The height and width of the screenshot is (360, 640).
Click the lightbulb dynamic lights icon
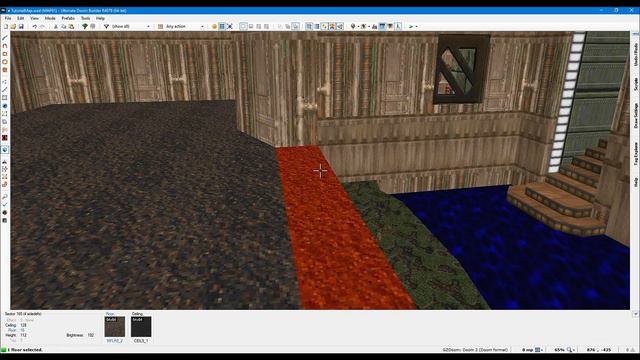[353, 27]
